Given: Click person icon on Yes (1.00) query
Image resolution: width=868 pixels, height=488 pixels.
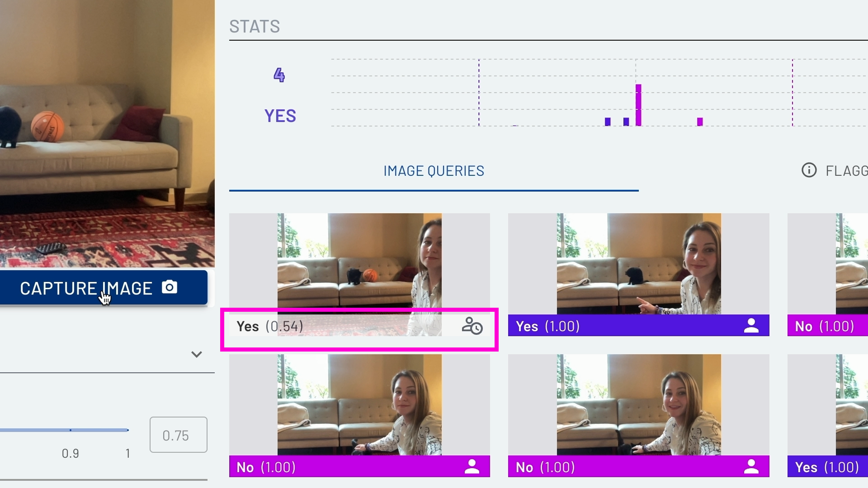Looking at the screenshot, I should pyautogui.click(x=751, y=326).
